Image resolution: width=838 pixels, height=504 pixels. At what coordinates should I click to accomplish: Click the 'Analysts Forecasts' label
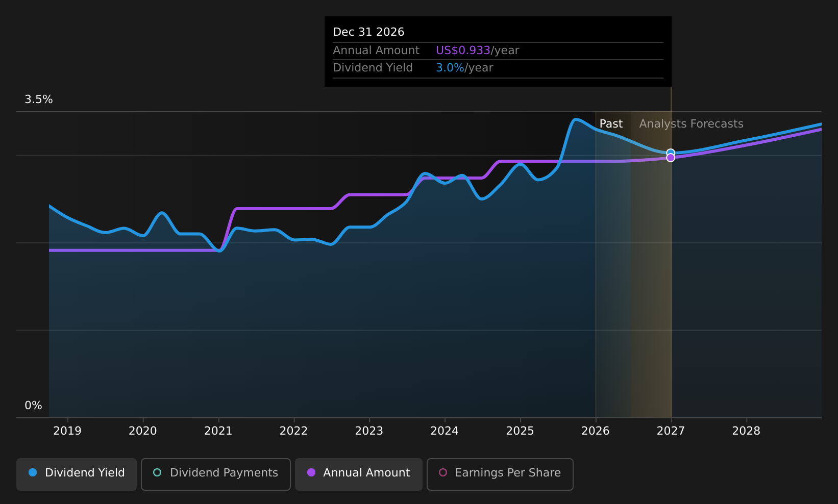pos(691,124)
